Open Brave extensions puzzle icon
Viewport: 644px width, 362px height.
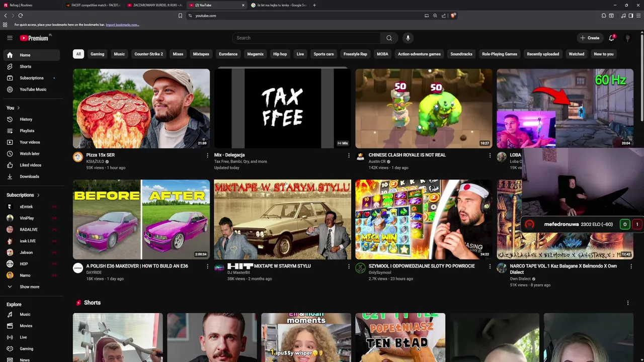click(604, 16)
